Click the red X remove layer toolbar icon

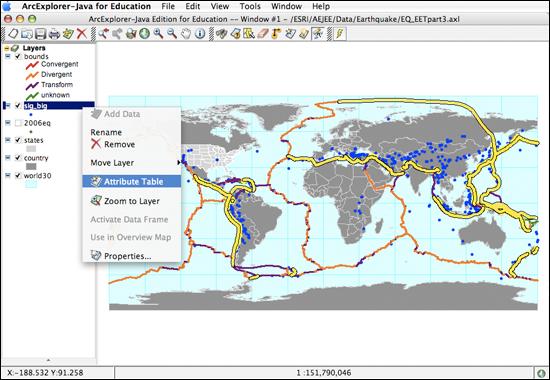tap(82, 34)
